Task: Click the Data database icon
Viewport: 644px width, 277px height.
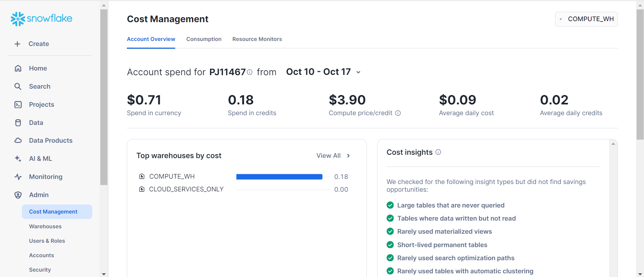Action: [18, 123]
